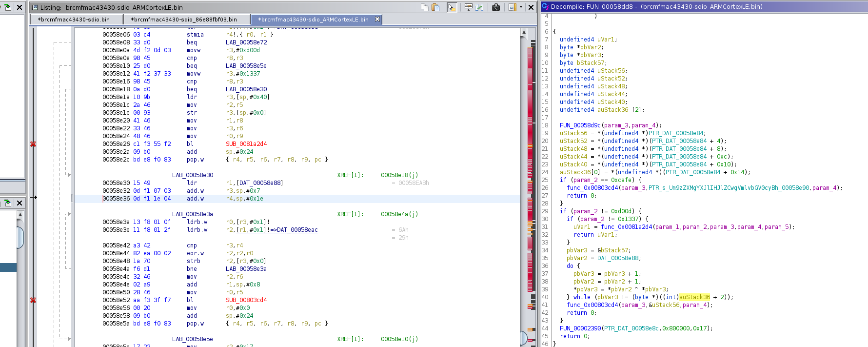
Task: Toggle mouse hover popups in Listing
Action: pos(452,7)
